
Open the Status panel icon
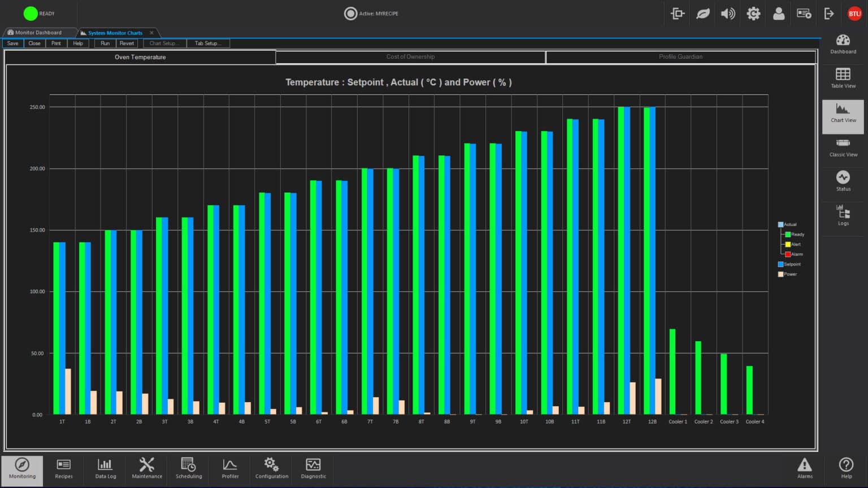843,181
